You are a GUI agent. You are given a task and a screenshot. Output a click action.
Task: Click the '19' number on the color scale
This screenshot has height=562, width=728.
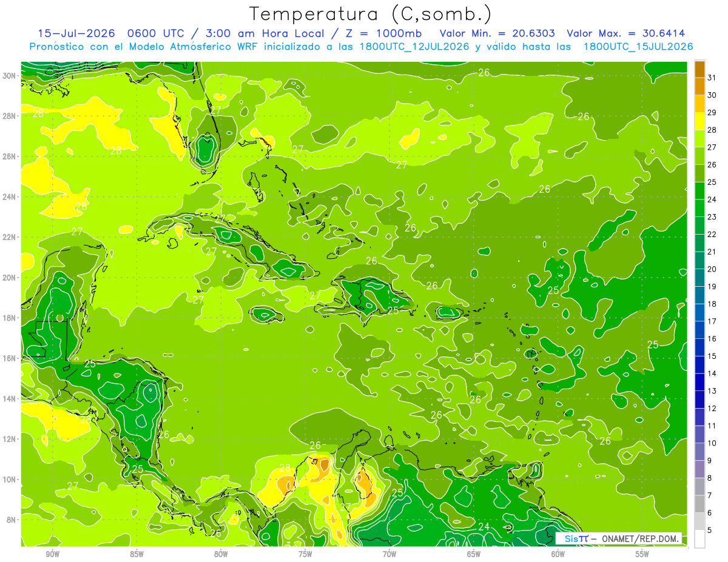[712, 287]
